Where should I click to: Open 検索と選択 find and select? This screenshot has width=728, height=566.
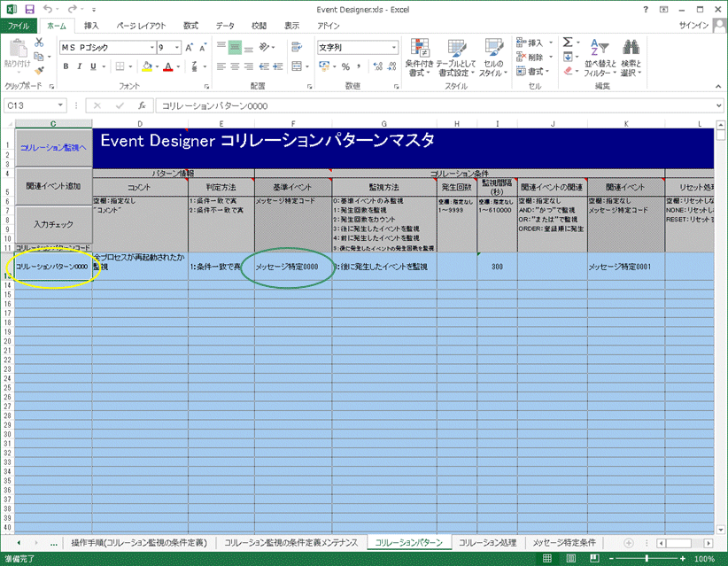point(631,58)
